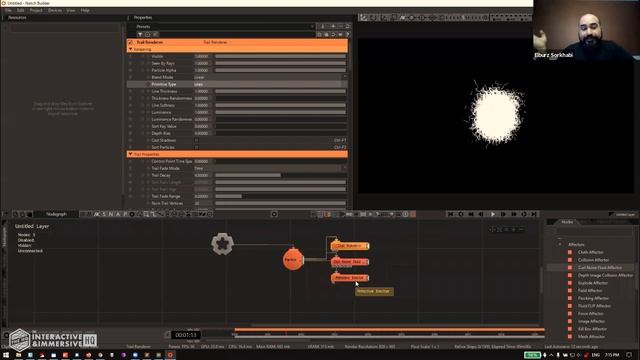
Task: Click the red icon of Explode Affector
Action: pyautogui.click(x=570, y=283)
